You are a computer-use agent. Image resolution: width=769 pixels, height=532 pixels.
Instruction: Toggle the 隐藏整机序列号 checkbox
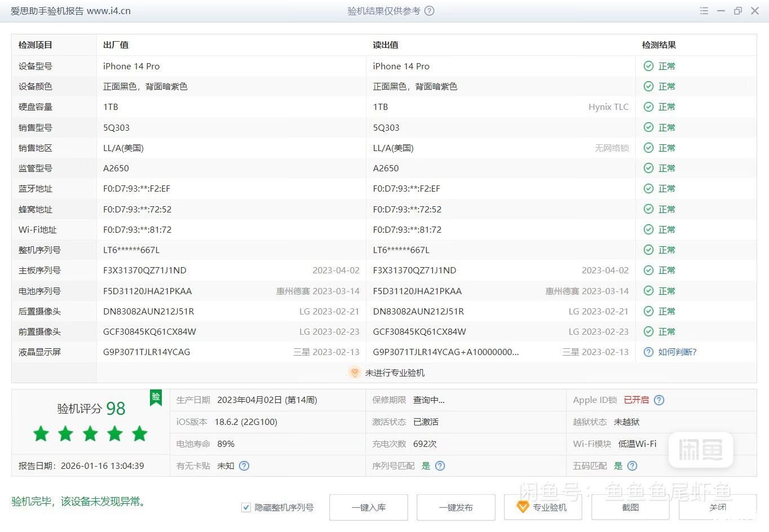coord(246,508)
